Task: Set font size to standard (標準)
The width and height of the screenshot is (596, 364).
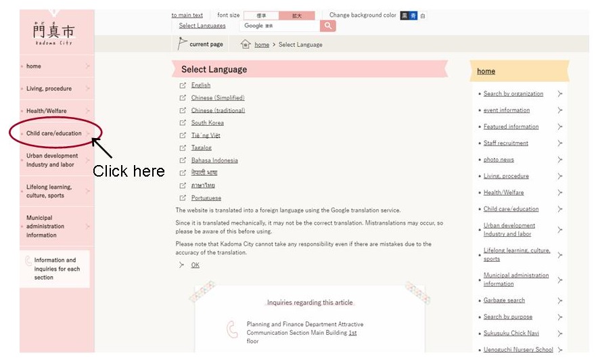Action: pos(261,16)
